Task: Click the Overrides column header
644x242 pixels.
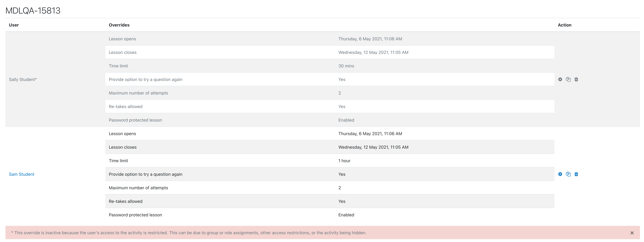Action: [119, 25]
